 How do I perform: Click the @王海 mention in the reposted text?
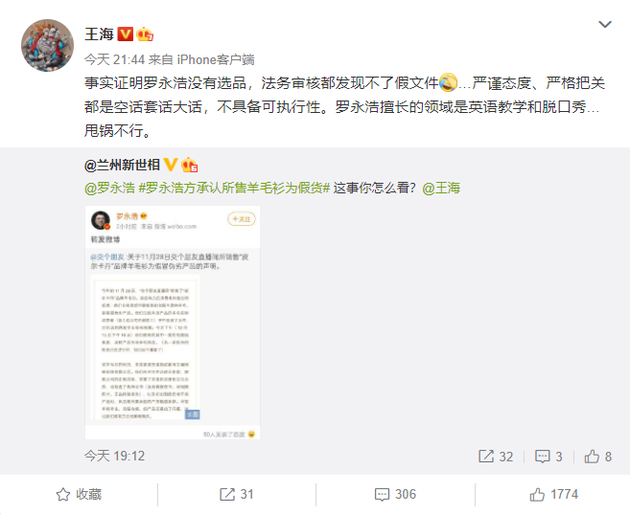pyautogui.click(x=441, y=188)
